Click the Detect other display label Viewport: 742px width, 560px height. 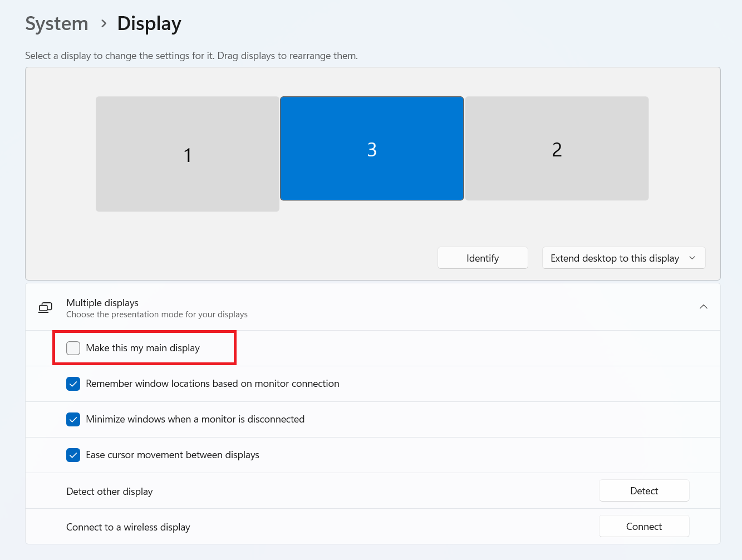tap(110, 492)
